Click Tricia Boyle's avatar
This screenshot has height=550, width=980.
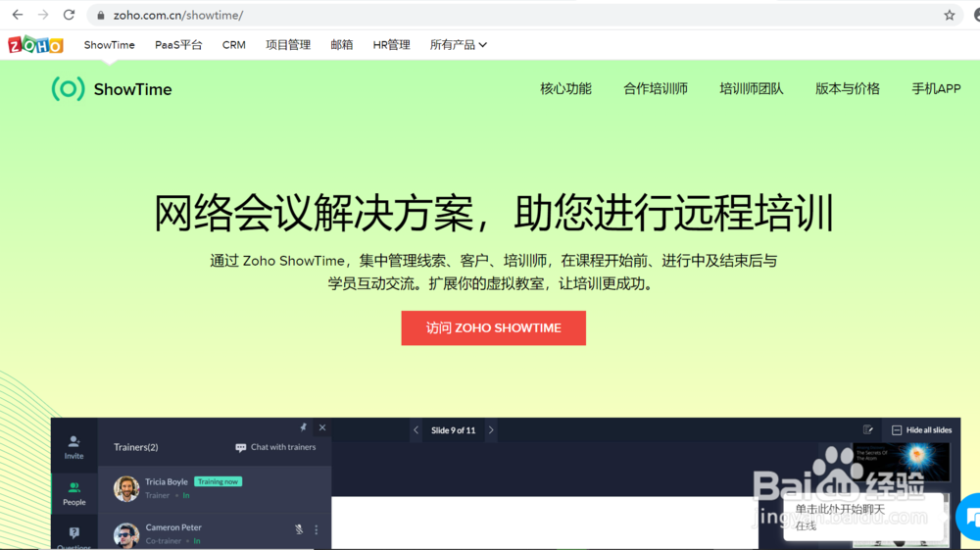tap(126, 489)
